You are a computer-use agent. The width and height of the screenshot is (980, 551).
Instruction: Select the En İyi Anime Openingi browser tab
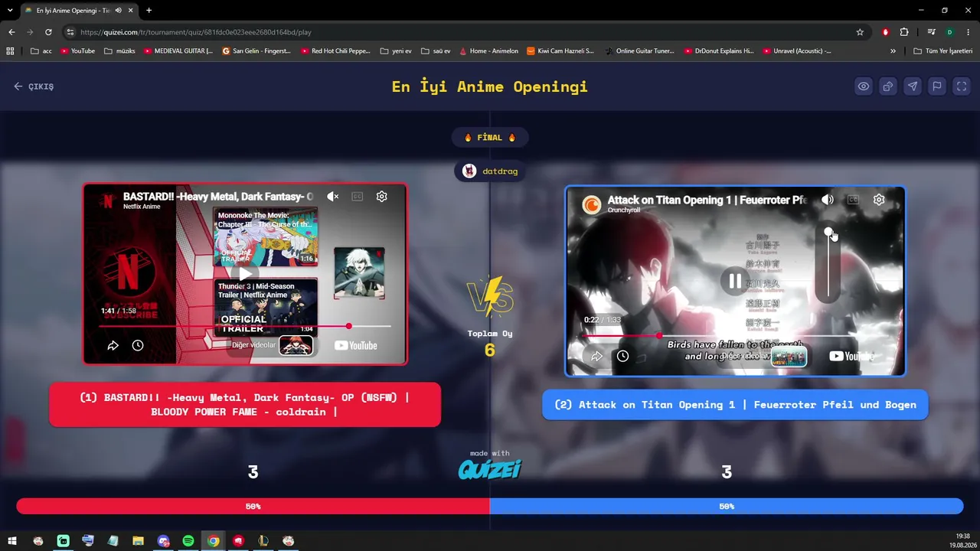78,11
